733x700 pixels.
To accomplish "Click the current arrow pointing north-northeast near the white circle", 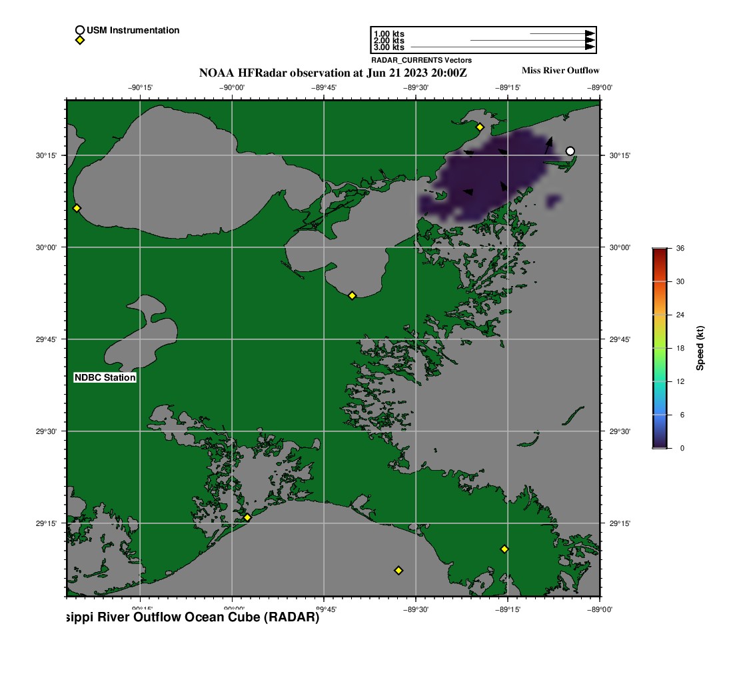I will (548, 144).
